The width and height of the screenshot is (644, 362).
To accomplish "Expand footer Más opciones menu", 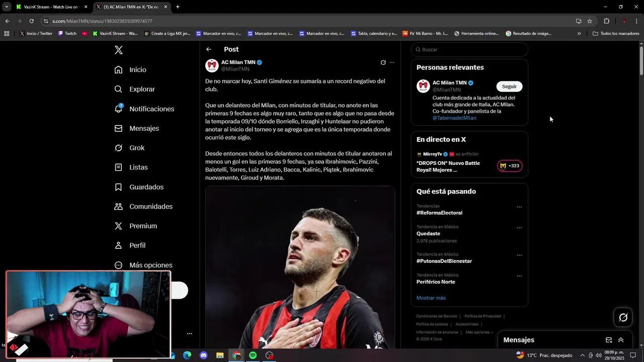I will point(479,332).
